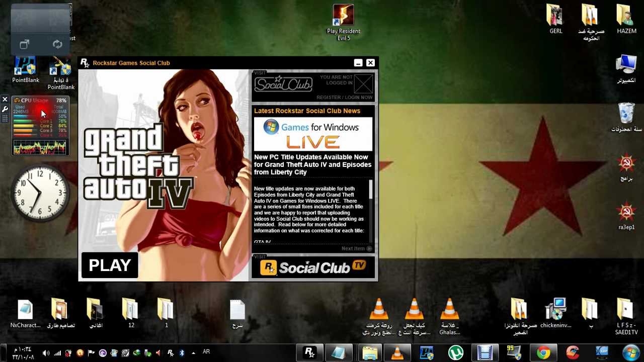Click the news text scrollbar
This screenshot has width=644, height=362.
pyautogui.click(x=371, y=211)
